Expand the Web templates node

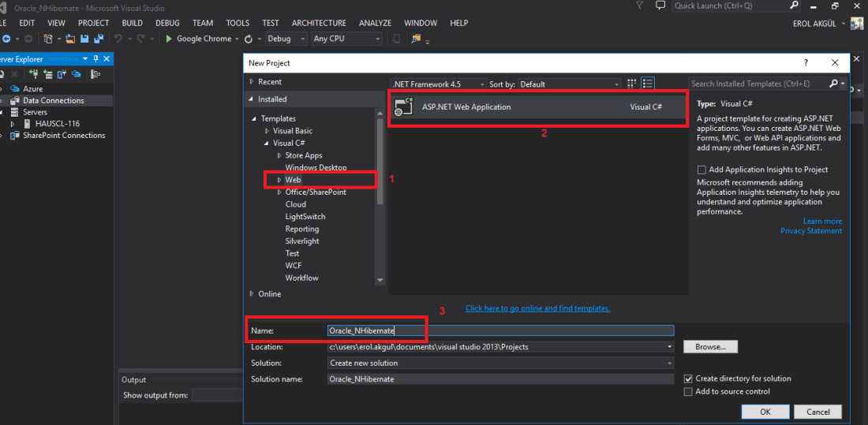tap(279, 180)
